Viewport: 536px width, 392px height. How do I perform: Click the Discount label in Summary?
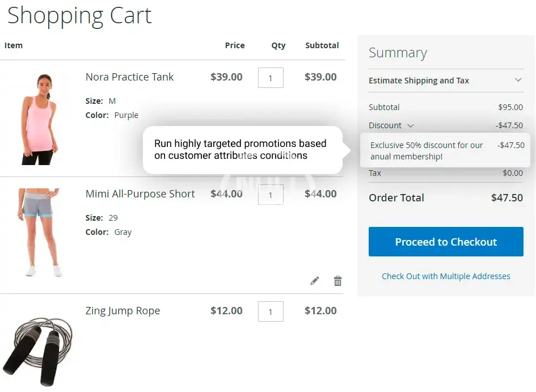click(x=385, y=125)
